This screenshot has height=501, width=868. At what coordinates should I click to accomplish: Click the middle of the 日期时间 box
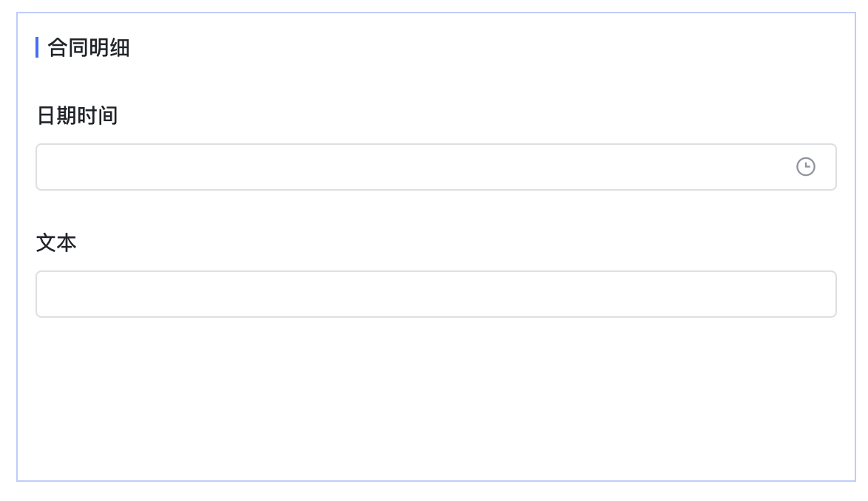[x=435, y=167]
